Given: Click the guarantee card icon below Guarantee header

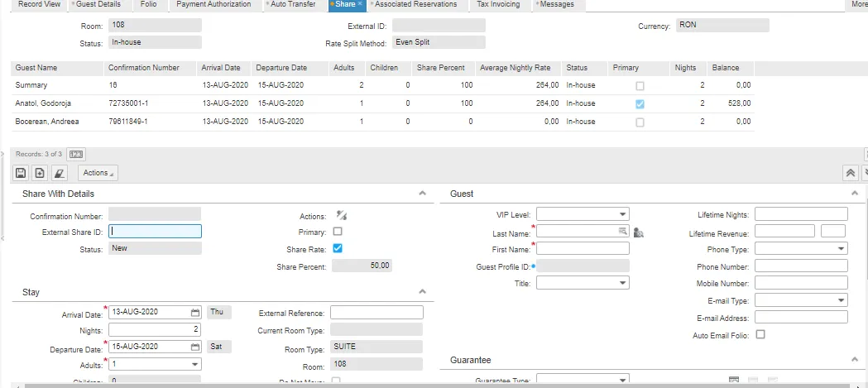Looking at the screenshot, I should pyautogui.click(x=734, y=381).
